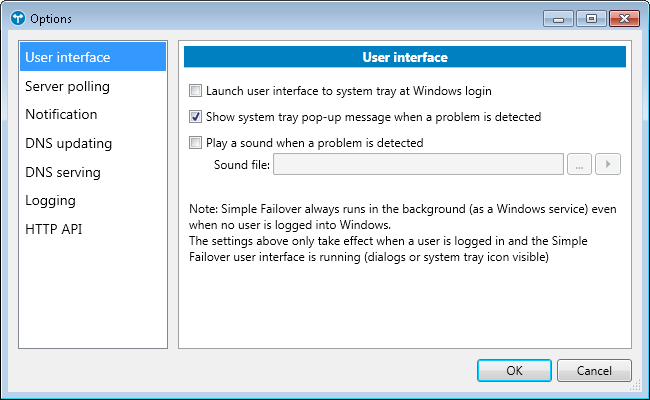Viewport: 650px width, 400px height.
Task: Go to DNS updating settings
Action: pyautogui.click(x=69, y=143)
